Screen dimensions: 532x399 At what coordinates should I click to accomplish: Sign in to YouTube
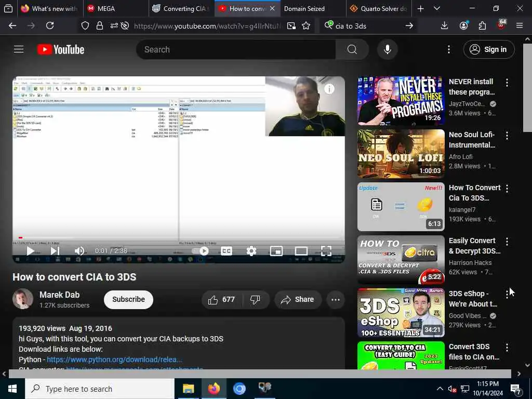[488, 49]
